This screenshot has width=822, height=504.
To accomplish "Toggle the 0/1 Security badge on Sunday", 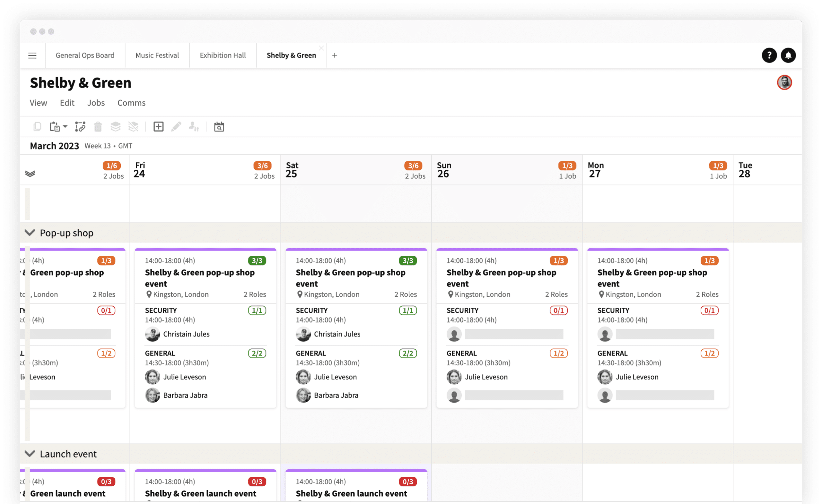I will tap(558, 310).
